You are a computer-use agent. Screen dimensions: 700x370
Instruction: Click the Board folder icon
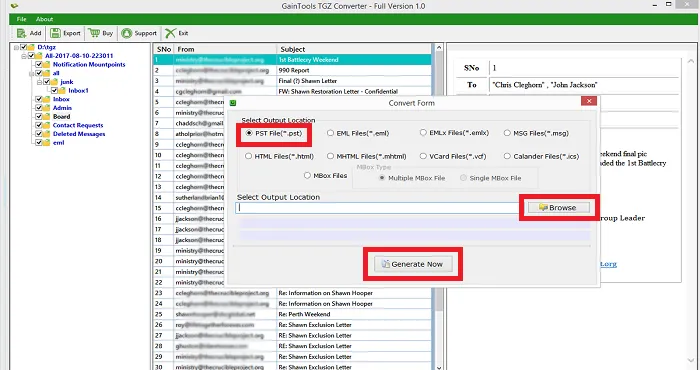46,116
